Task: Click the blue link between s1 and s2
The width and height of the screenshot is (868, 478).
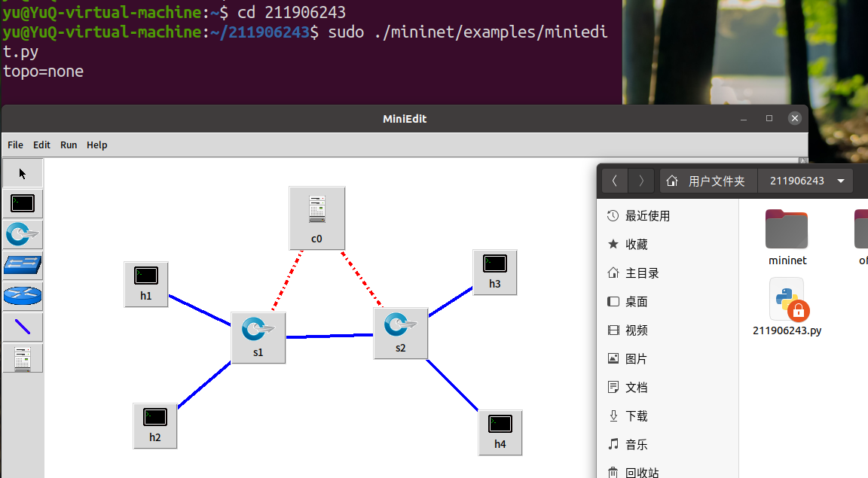Action: [330, 336]
